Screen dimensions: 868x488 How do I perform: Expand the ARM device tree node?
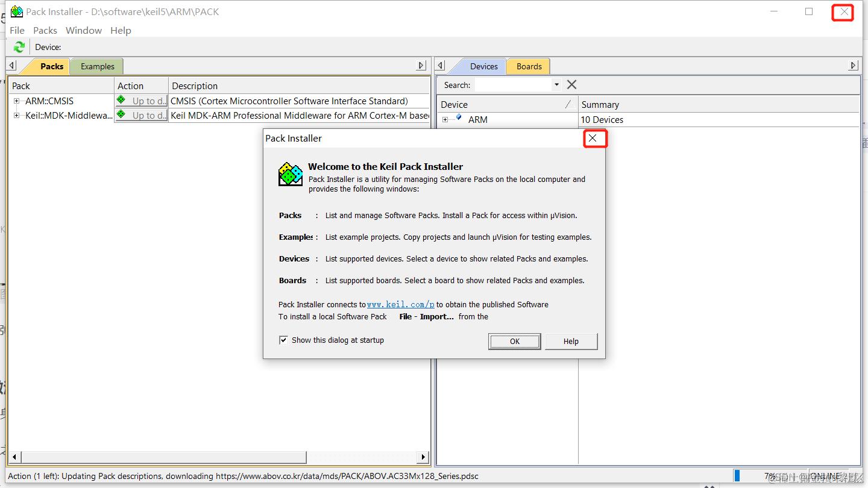click(x=445, y=120)
